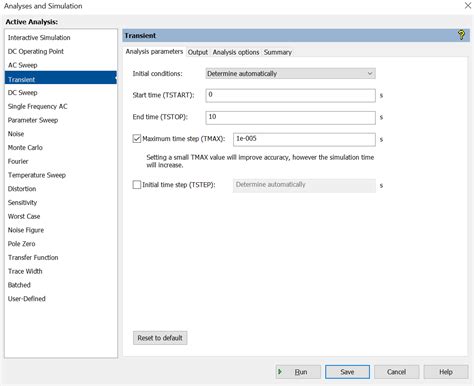The height and width of the screenshot is (386, 474).
Task: Select Transient in the analysis list
Action: tap(61, 79)
